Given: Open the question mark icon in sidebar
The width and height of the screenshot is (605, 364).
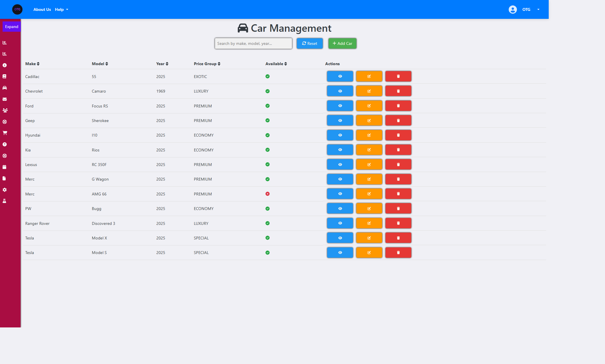Looking at the screenshot, I should click(x=5, y=144).
